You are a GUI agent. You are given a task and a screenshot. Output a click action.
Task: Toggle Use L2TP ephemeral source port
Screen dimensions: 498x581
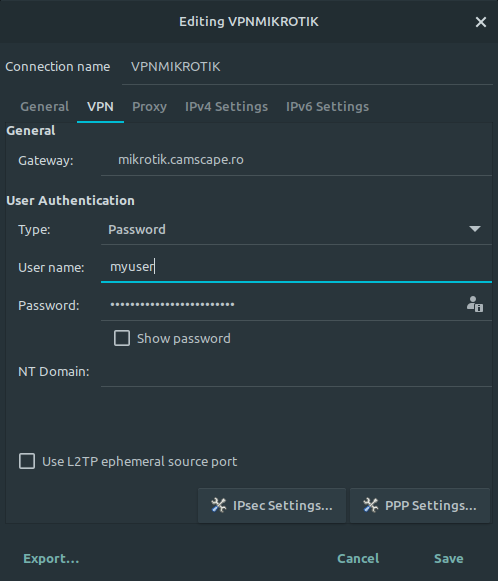coord(27,461)
